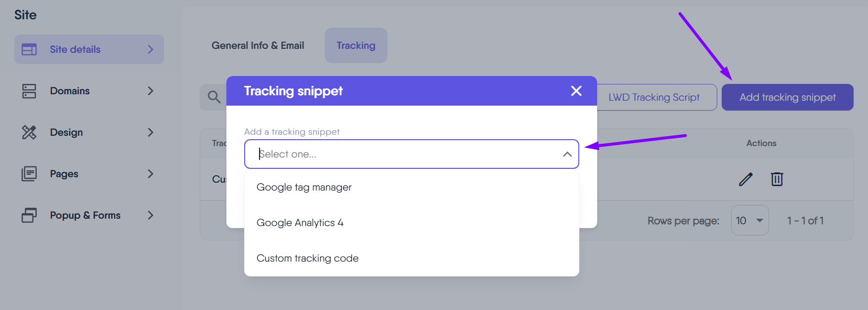Screen dimensions: 868x310
Task: Select Google Analytics 4 option
Action: (300, 223)
